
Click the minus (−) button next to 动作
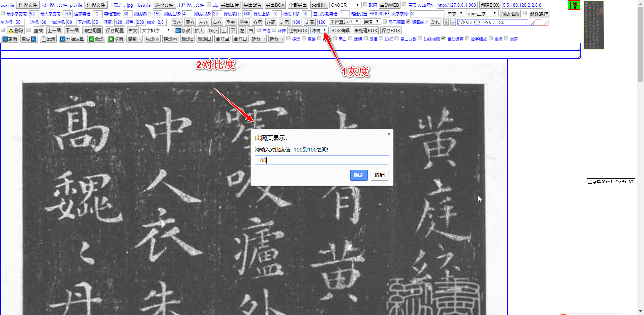(x=453, y=22)
